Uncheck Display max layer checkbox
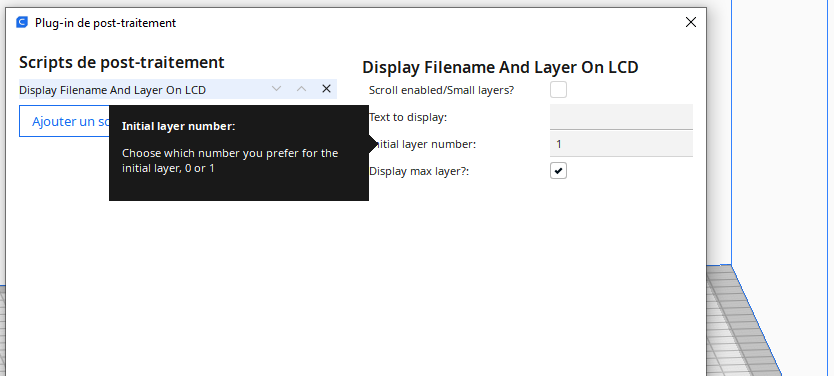 click(x=558, y=171)
